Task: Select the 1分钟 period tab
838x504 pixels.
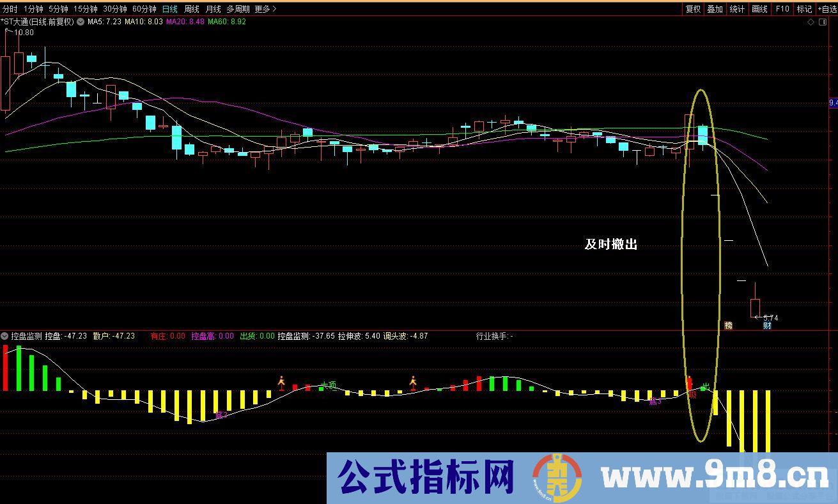Action: point(33,9)
